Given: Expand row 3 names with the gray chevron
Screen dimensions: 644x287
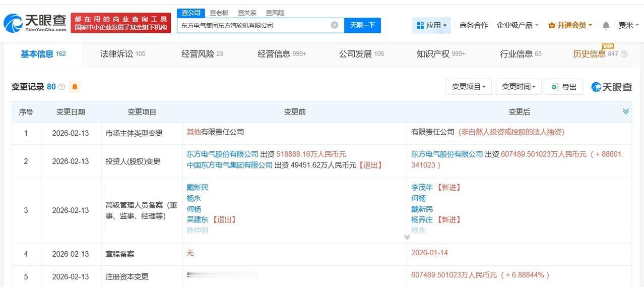Looking at the screenshot, I should [407, 237].
